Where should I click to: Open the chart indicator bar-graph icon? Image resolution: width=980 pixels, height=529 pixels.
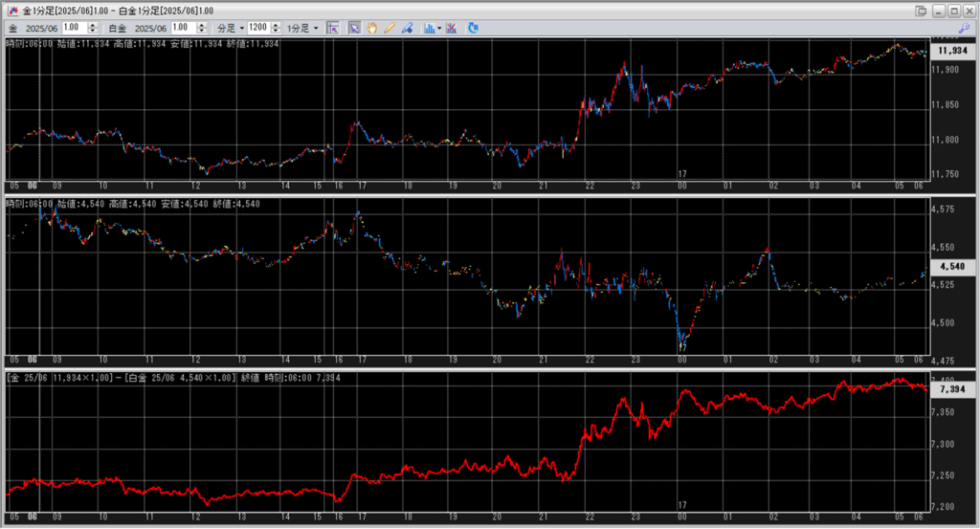pos(429,28)
